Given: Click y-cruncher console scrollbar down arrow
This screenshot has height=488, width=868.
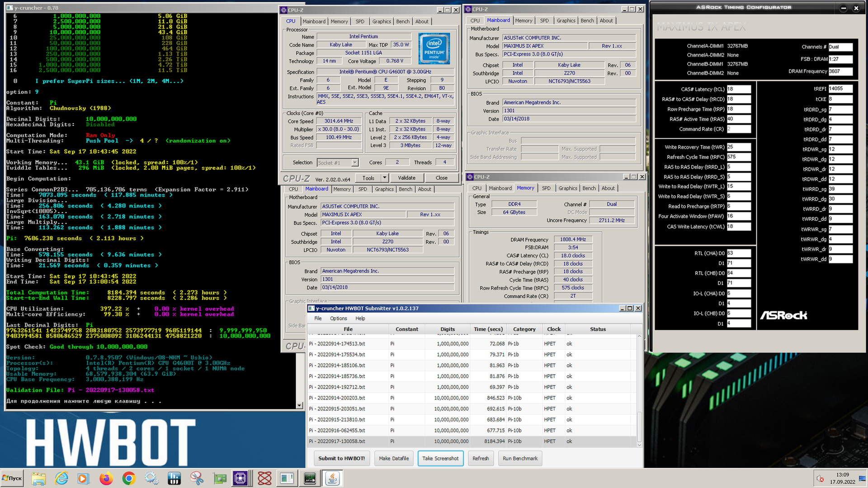Looking at the screenshot, I should [299, 405].
